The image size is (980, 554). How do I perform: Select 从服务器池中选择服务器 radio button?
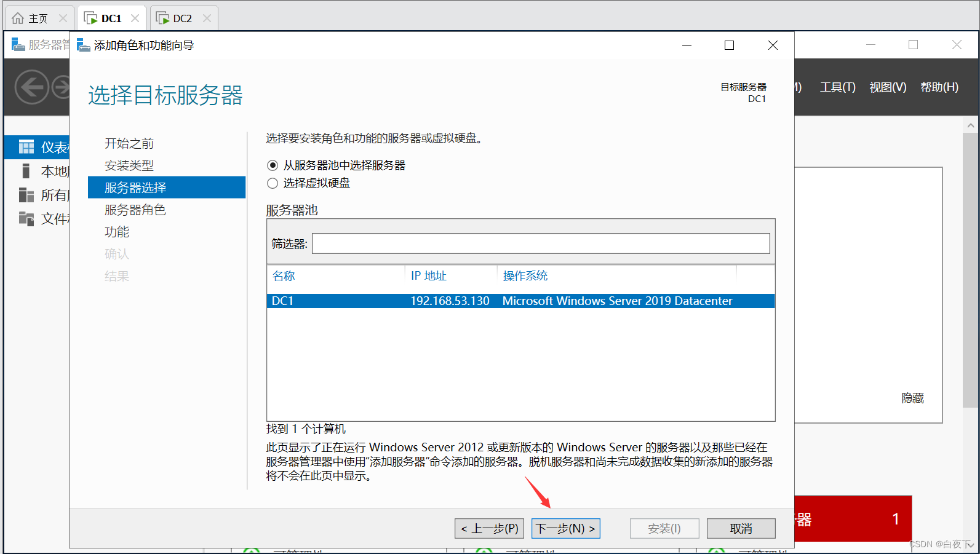(273, 165)
